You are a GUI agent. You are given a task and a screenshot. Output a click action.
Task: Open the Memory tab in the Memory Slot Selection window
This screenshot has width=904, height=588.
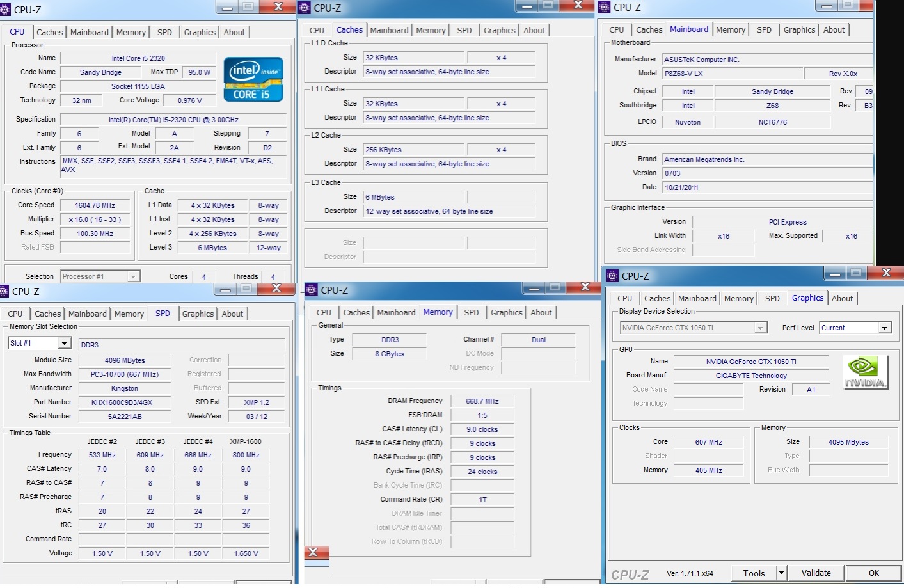tap(129, 314)
